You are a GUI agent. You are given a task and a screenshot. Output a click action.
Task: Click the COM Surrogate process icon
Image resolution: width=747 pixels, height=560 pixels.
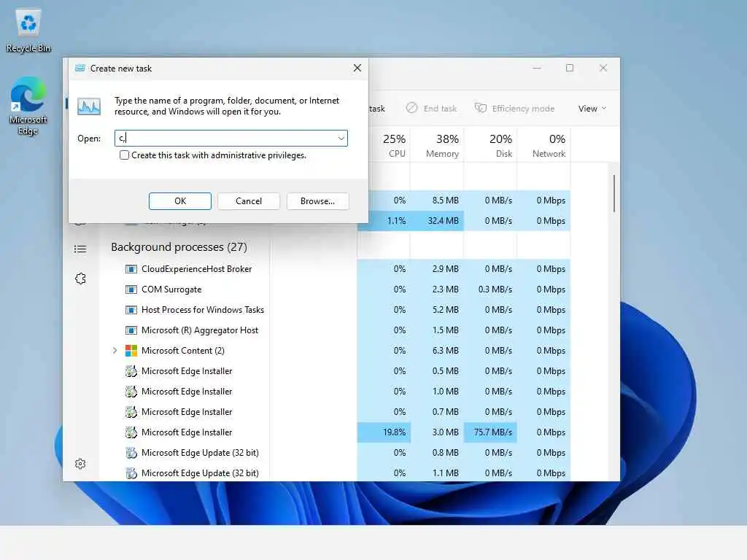coord(131,289)
